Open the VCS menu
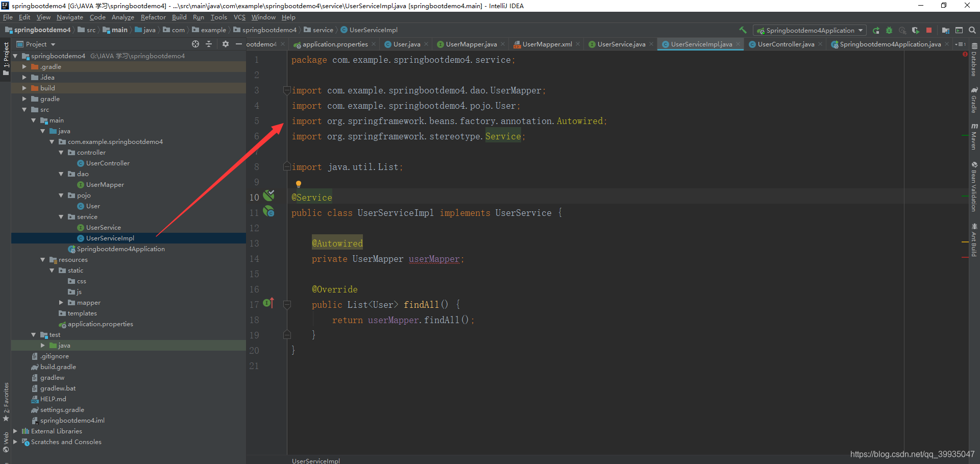The height and width of the screenshot is (464, 980). (239, 17)
